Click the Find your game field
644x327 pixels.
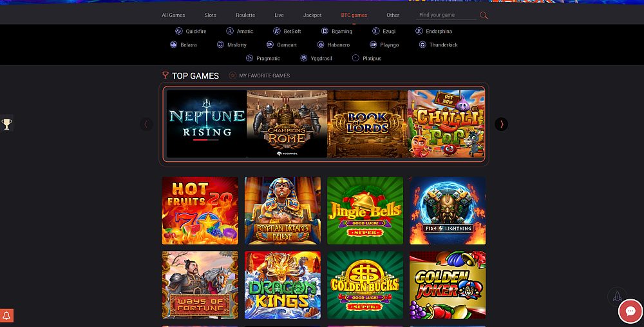pos(446,15)
